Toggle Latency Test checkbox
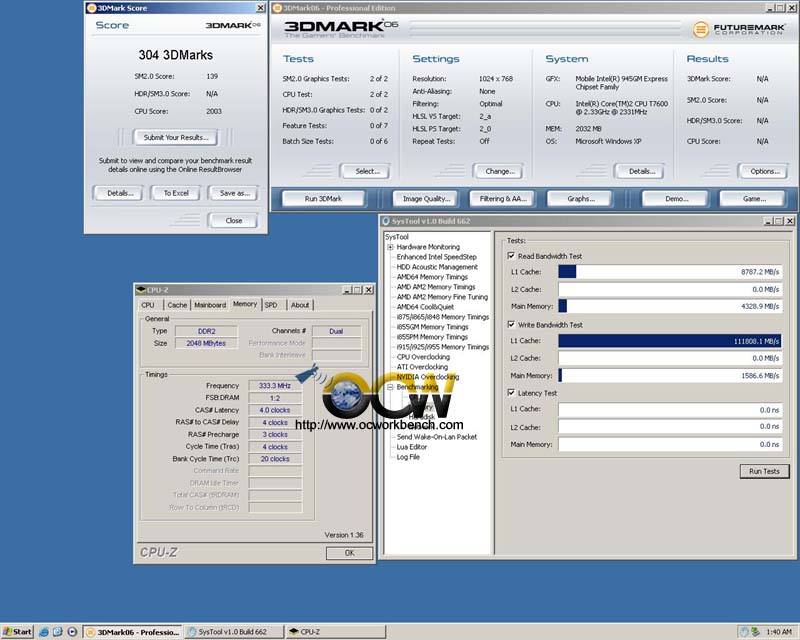The image size is (800, 640). pos(511,392)
